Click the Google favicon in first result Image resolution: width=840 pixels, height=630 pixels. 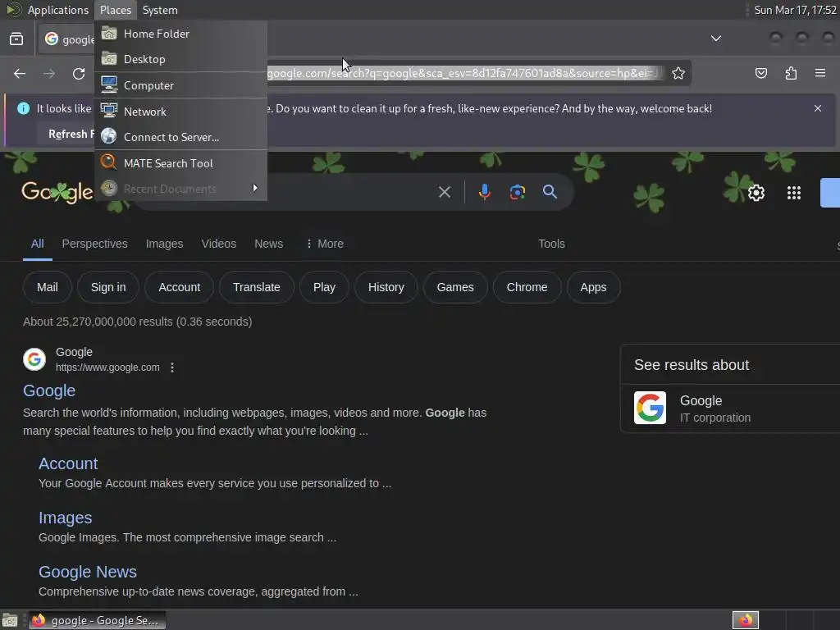(34, 359)
